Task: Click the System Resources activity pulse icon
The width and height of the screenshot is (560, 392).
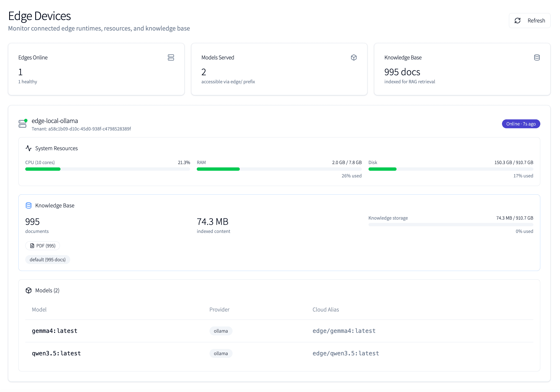Action: (29, 148)
